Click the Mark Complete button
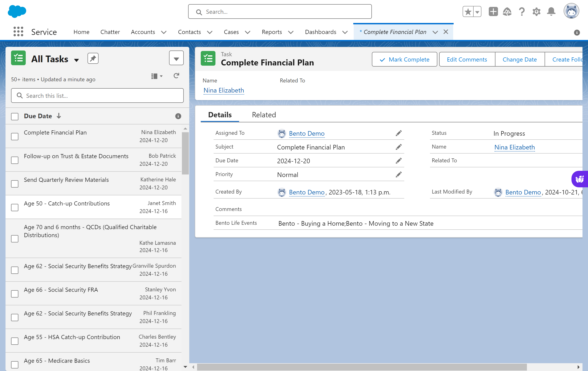This screenshot has height=371, width=588. 404,59
